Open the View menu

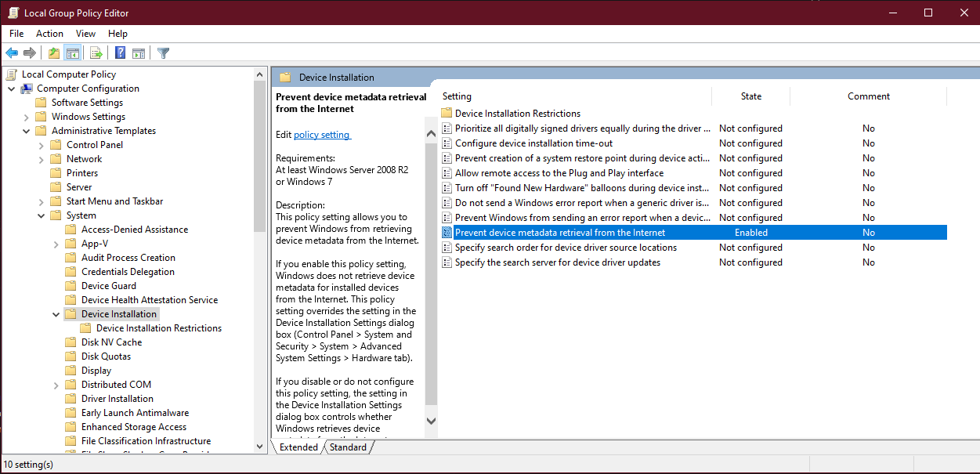click(x=86, y=34)
